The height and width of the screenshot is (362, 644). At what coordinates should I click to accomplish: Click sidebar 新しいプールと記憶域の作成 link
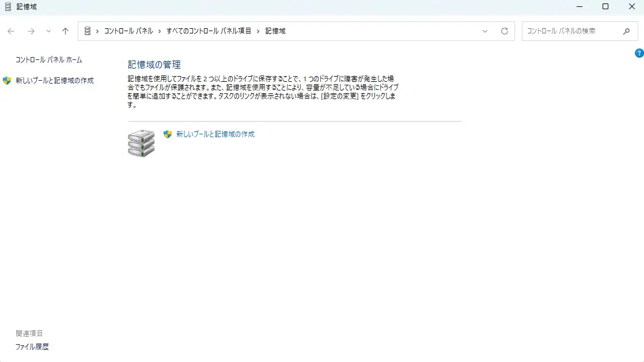[55, 81]
